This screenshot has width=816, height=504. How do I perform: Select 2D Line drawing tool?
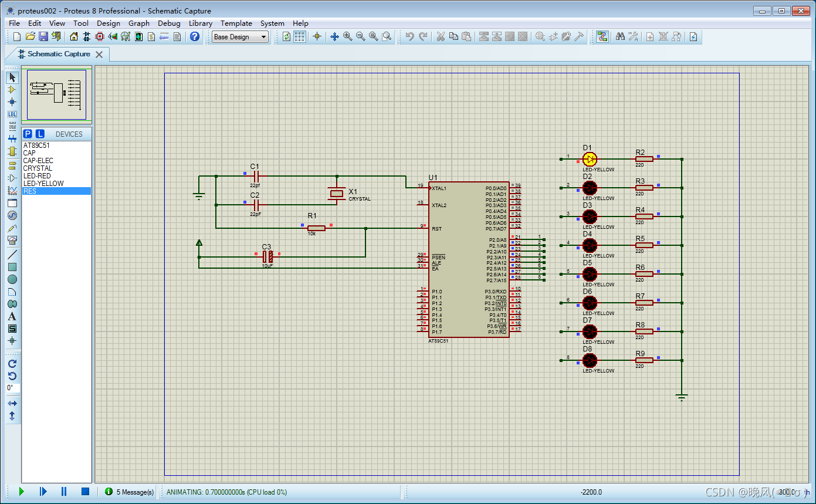(x=12, y=255)
